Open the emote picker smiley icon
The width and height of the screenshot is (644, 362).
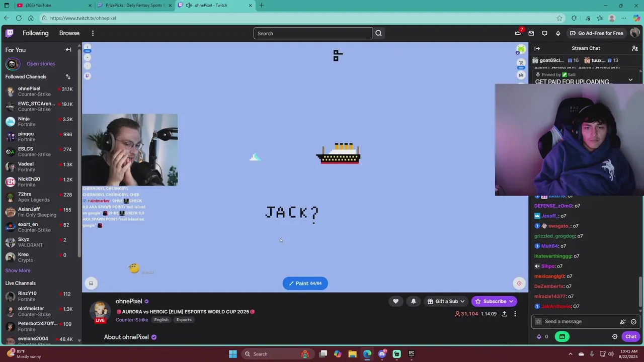coord(633,322)
